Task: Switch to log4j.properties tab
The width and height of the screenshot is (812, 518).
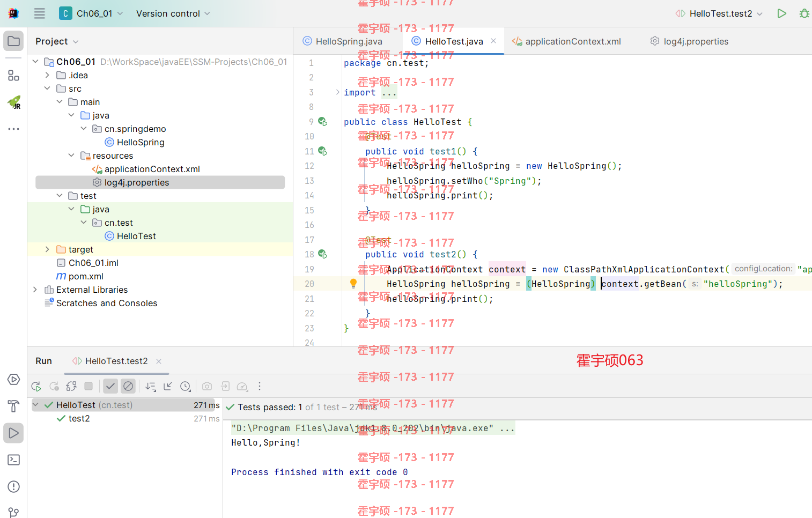Action: pyautogui.click(x=689, y=41)
